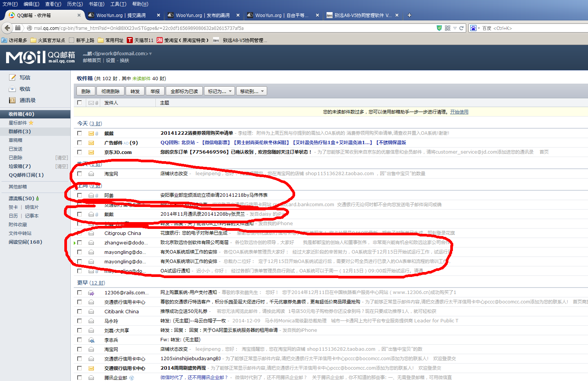This screenshot has height=381, width=588.
Task: Click the envelope icon on 广告邮件 row
Action: 91,143
